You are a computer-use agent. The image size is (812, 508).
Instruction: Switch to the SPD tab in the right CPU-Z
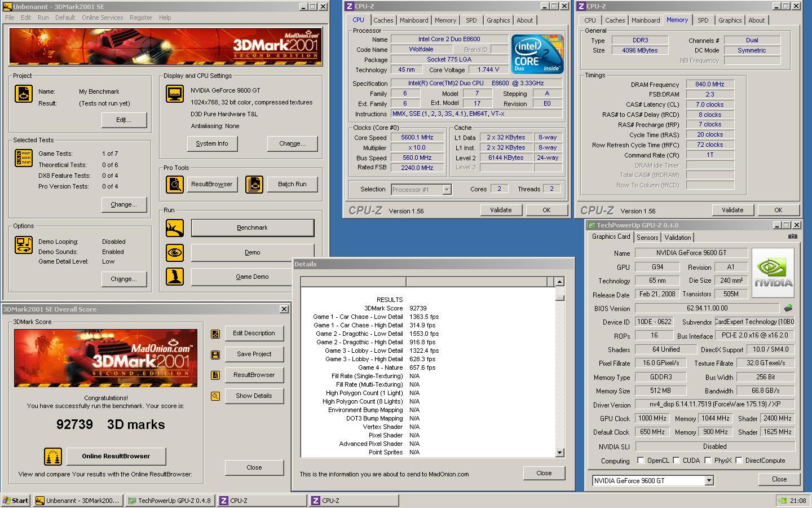(703, 20)
